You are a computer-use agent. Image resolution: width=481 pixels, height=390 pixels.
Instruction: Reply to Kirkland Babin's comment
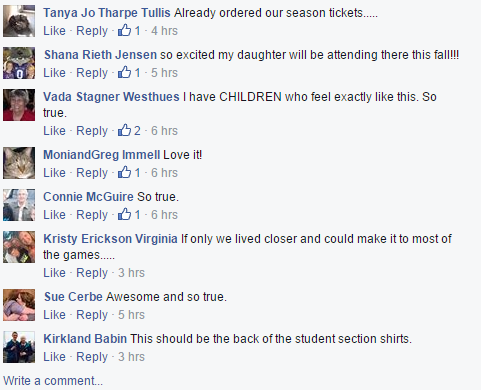click(92, 357)
